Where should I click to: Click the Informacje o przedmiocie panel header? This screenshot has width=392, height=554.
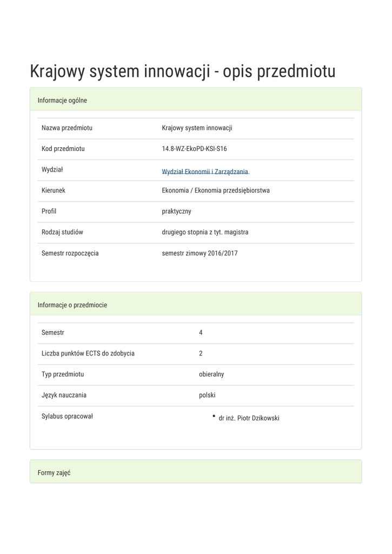72,305
